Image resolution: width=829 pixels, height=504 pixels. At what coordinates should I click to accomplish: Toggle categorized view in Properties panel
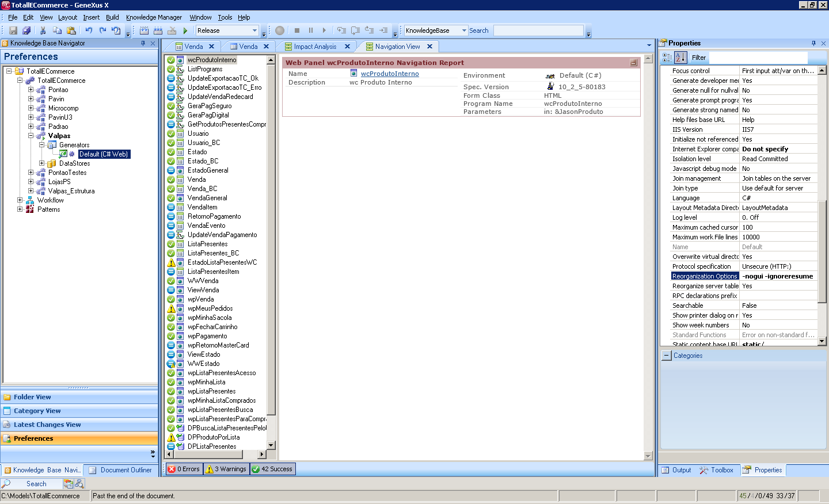667,58
